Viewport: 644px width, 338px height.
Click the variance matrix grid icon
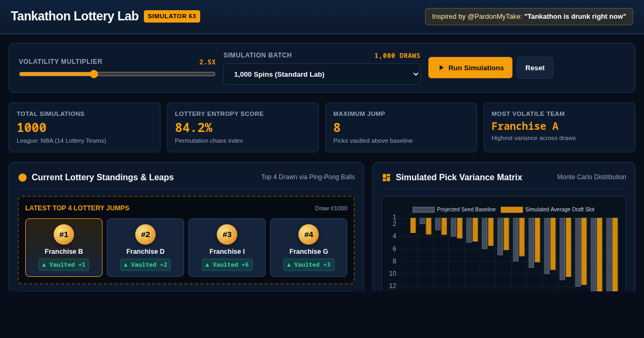pos(386,178)
